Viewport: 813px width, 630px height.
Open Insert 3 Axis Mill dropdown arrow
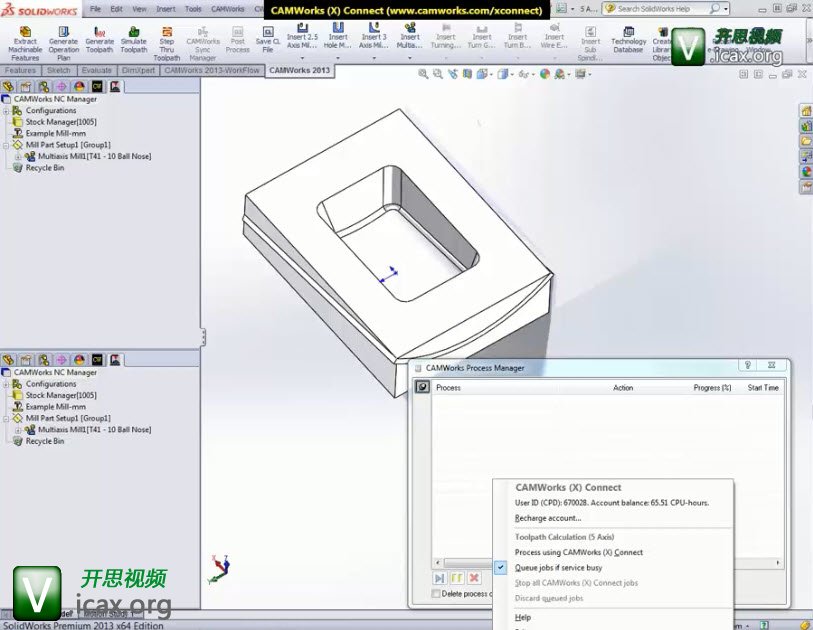click(x=374, y=58)
